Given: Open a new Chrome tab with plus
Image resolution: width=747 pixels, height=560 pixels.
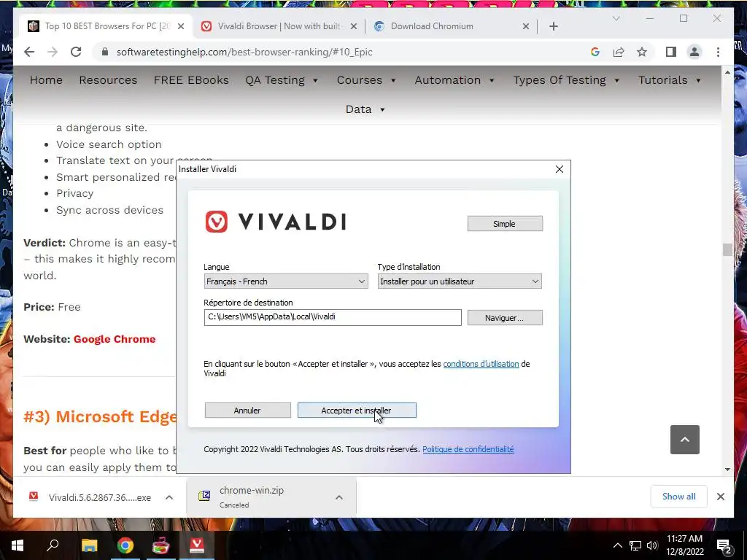Looking at the screenshot, I should click(554, 26).
